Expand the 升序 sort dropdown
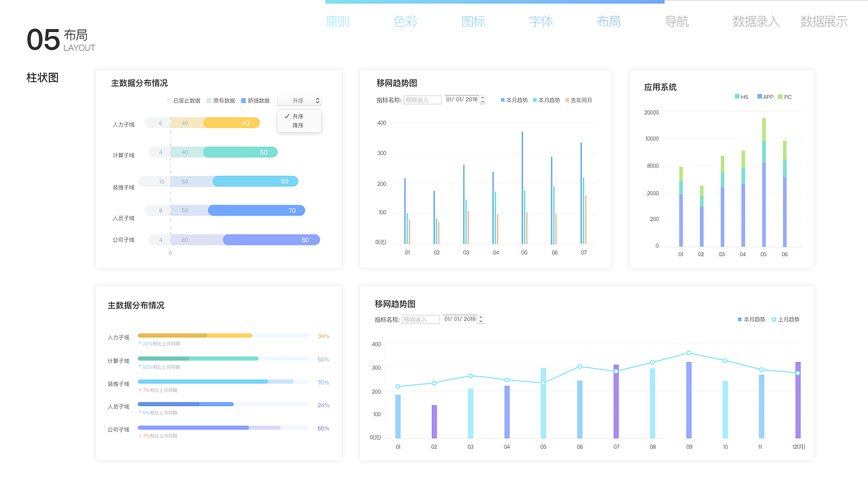Screen dimensions: 868x488 coord(299,100)
